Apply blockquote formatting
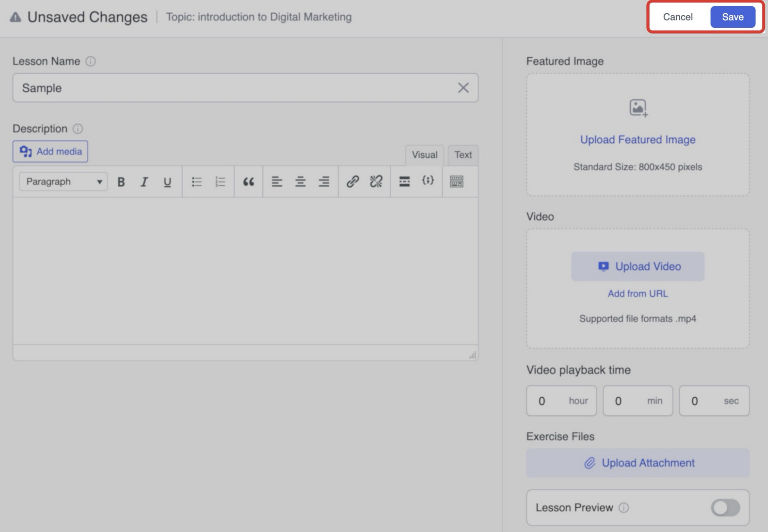The height and width of the screenshot is (532, 768). tap(248, 182)
